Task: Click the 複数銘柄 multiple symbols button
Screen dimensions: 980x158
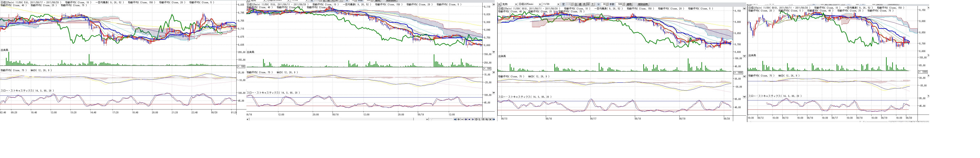Action: 643,4
